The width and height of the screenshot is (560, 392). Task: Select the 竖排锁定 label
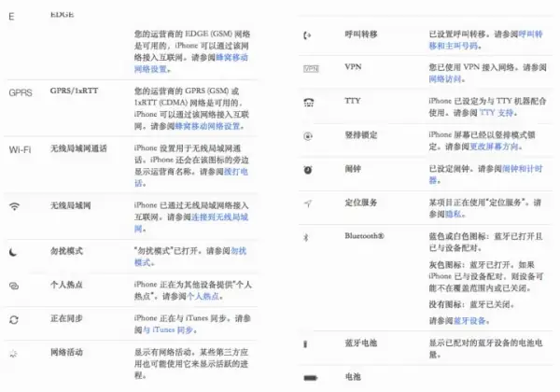(361, 134)
